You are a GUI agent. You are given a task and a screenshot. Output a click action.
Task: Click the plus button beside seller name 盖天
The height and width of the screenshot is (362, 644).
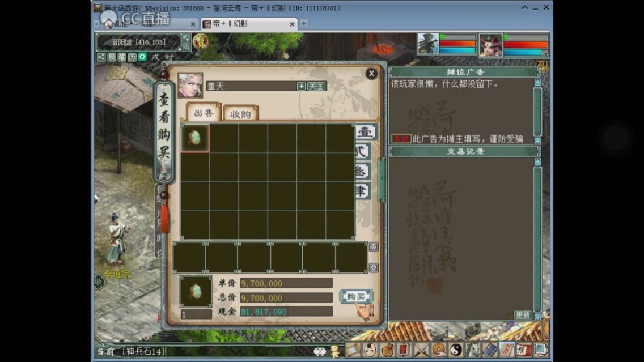tap(301, 86)
